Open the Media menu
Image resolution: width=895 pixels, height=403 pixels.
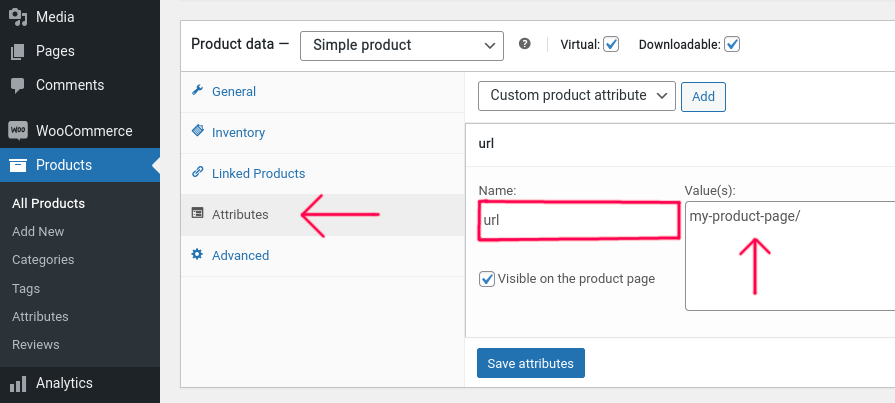(x=80, y=17)
